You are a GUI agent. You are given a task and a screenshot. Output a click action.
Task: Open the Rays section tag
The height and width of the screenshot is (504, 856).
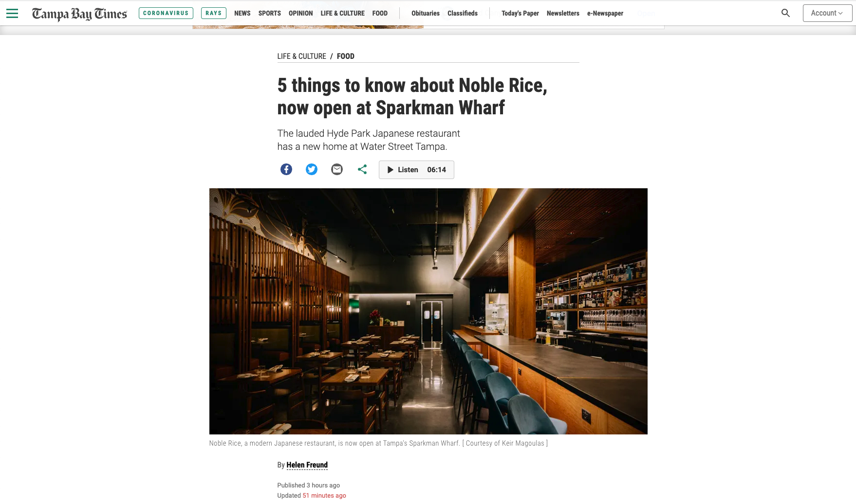pyautogui.click(x=214, y=13)
